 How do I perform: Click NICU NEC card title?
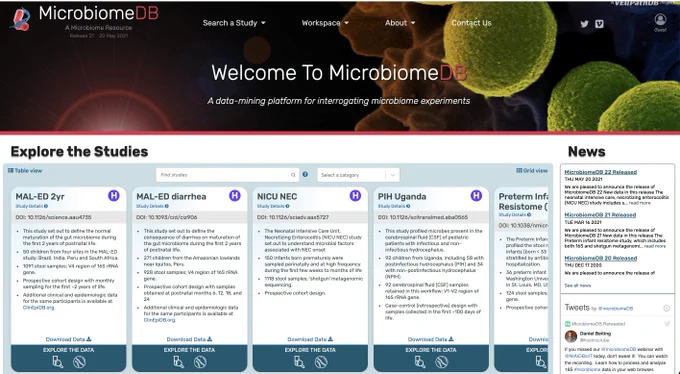277,196
